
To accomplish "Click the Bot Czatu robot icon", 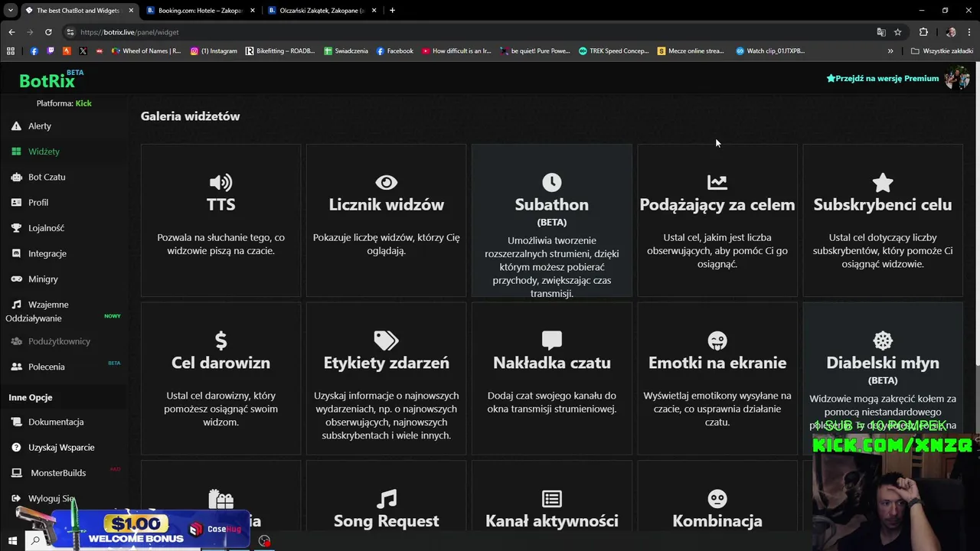I will [x=16, y=177].
